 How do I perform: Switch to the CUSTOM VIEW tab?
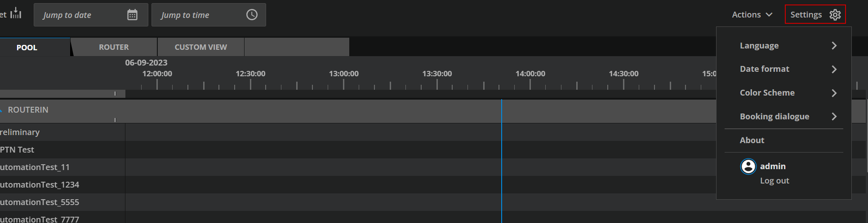(x=200, y=47)
